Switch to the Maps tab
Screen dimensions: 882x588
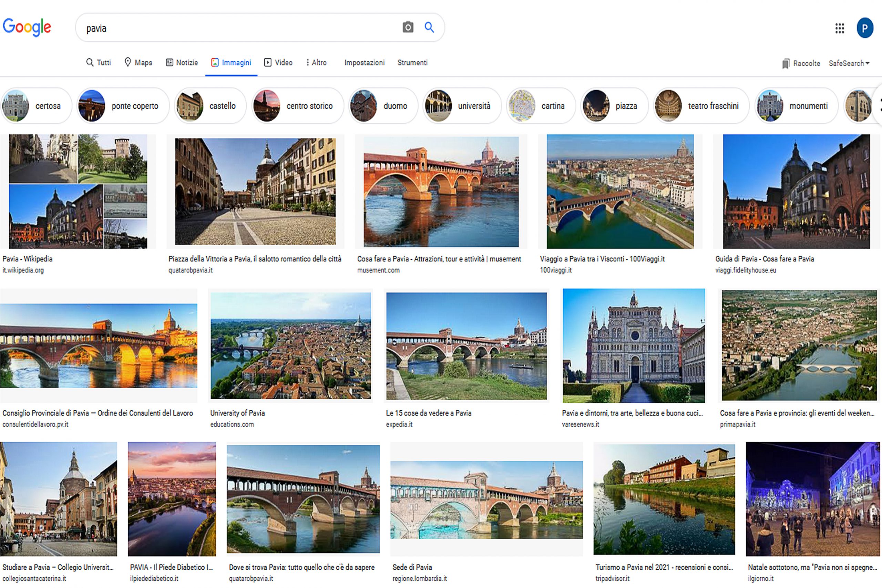[x=138, y=63]
